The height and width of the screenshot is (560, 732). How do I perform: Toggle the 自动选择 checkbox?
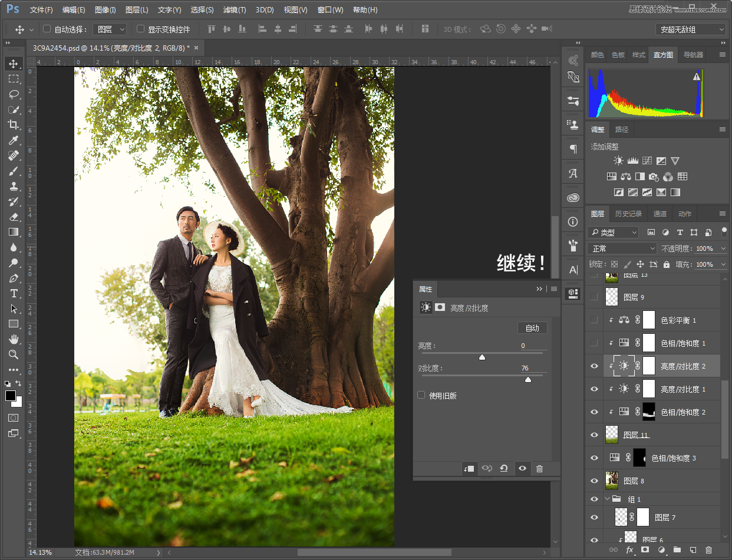(47, 29)
